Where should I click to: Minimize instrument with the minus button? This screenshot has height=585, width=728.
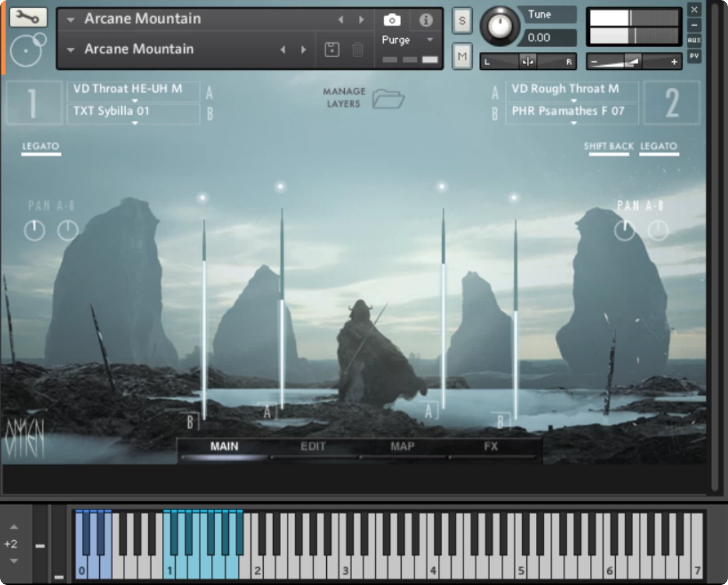[694, 25]
